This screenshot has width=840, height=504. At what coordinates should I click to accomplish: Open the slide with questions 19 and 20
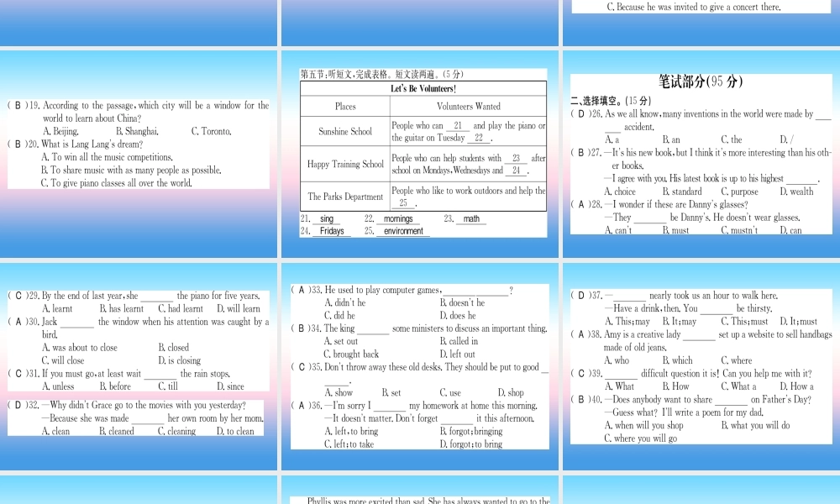pyautogui.click(x=139, y=154)
